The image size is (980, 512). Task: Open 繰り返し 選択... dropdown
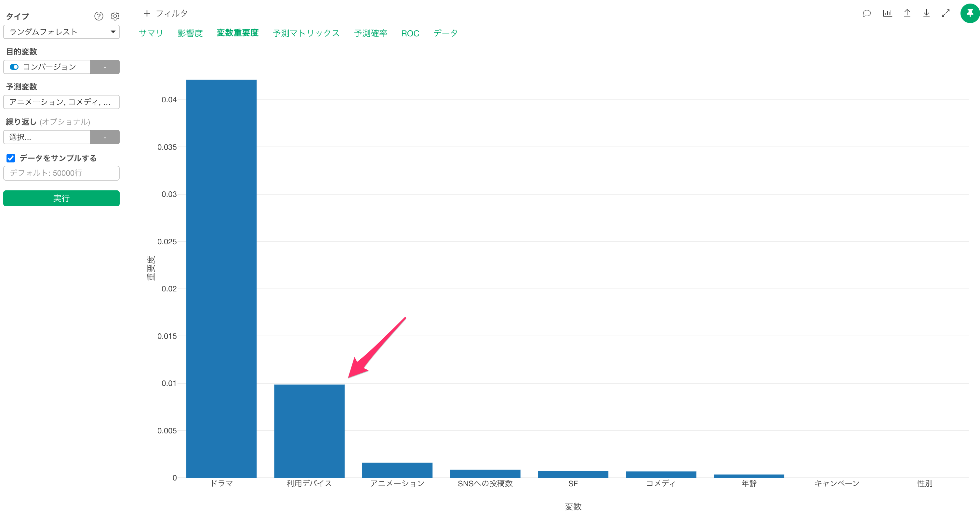(47, 137)
